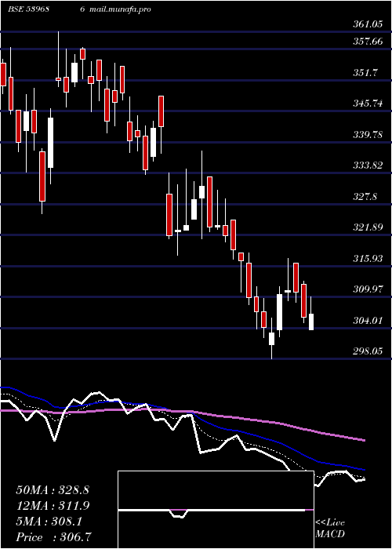Click the 327.8 price level label
Screen dimensions: 392x549
point(365,196)
